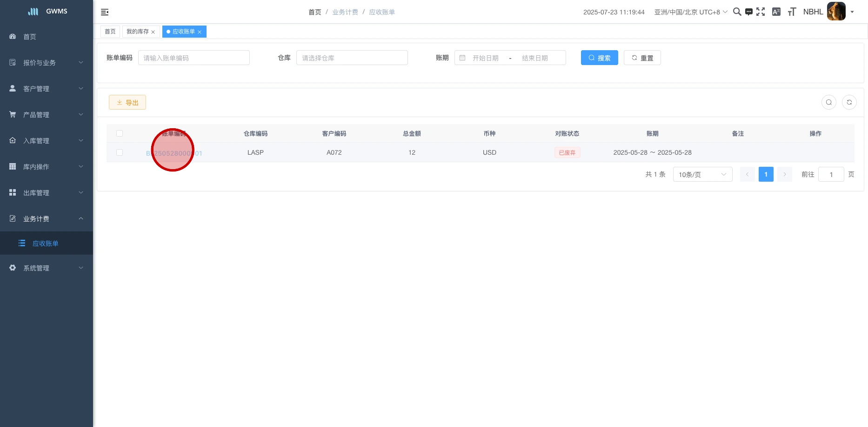This screenshot has width=868, height=427.
Task: Open the 应收账单 sidebar menu item
Action: (46, 243)
